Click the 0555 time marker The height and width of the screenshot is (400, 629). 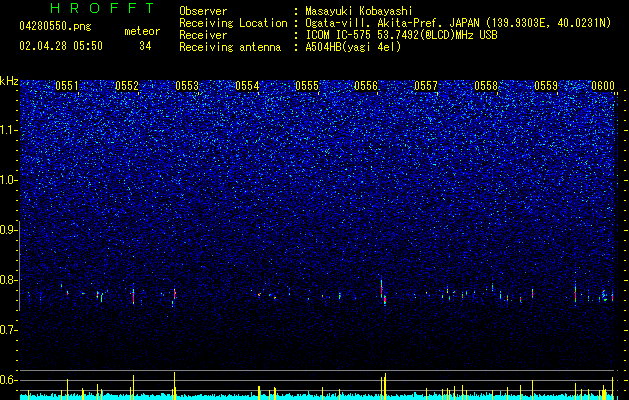pyautogui.click(x=307, y=86)
